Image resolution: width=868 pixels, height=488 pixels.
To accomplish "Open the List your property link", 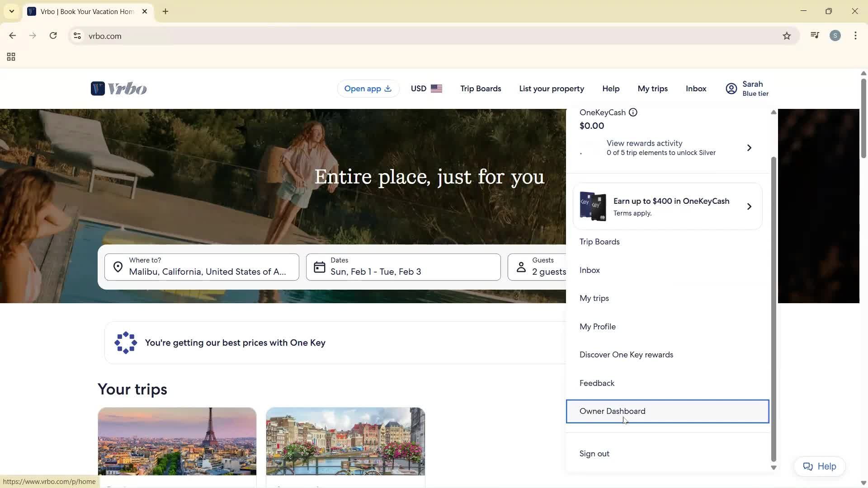I will 551,89.
